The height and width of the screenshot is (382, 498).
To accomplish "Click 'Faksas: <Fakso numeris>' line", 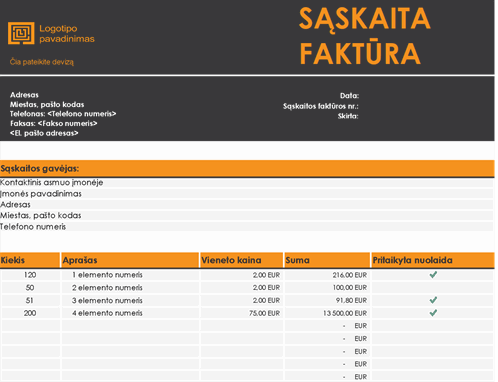I will point(54,123).
